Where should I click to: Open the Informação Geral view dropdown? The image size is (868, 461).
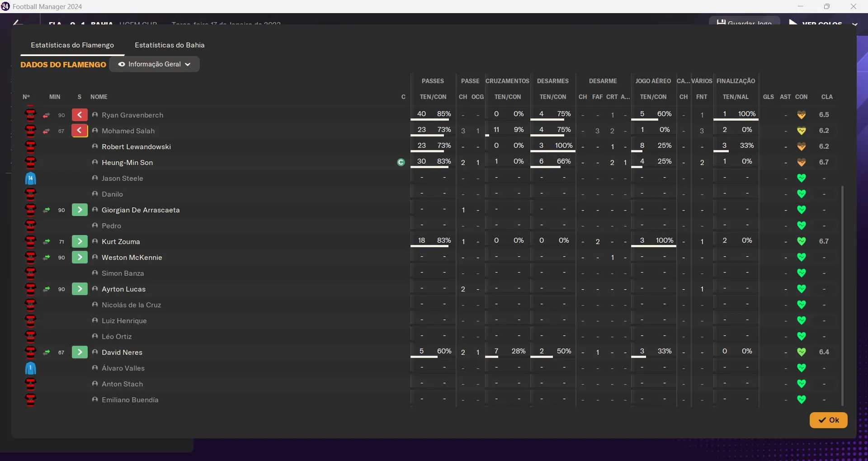[154, 64]
